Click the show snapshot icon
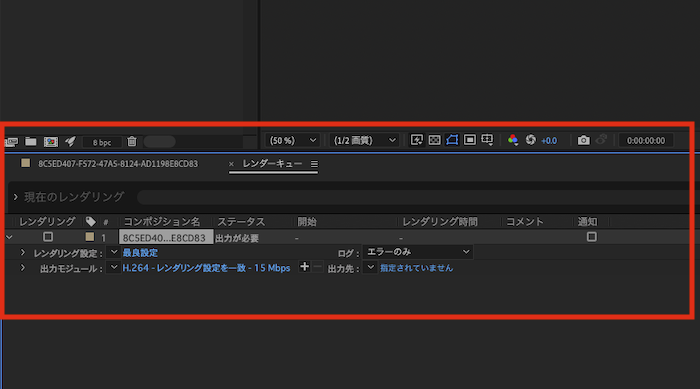The width and height of the screenshot is (700, 389). tap(601, 139)
